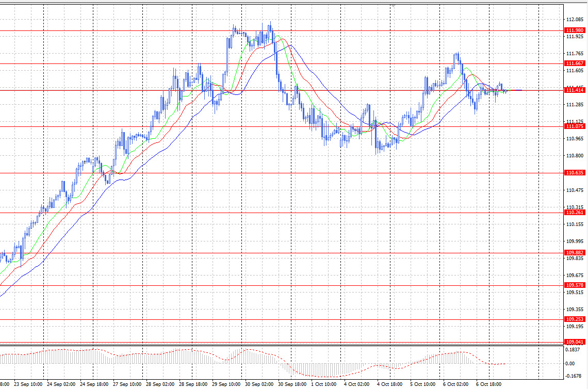
Task: Select the red 110.635 price level label
Action: [x=575, y=173]
